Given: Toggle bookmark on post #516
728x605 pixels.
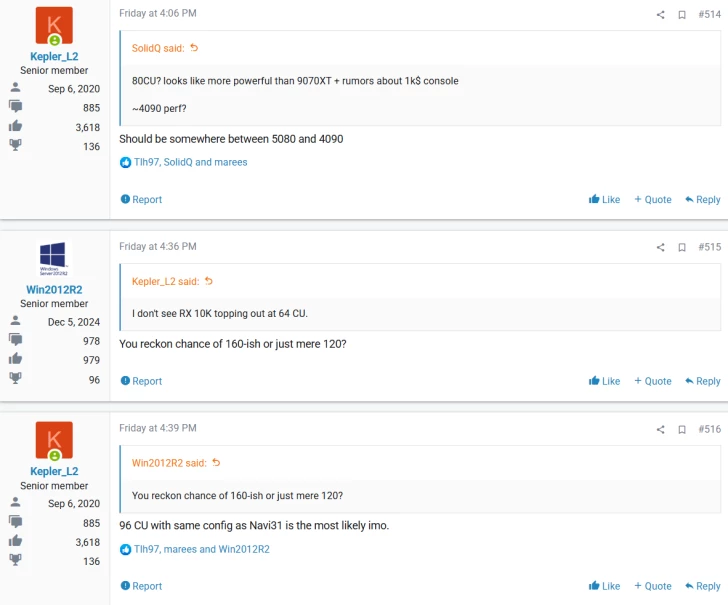Looking at the screenshot, I should tap(682, 429).
